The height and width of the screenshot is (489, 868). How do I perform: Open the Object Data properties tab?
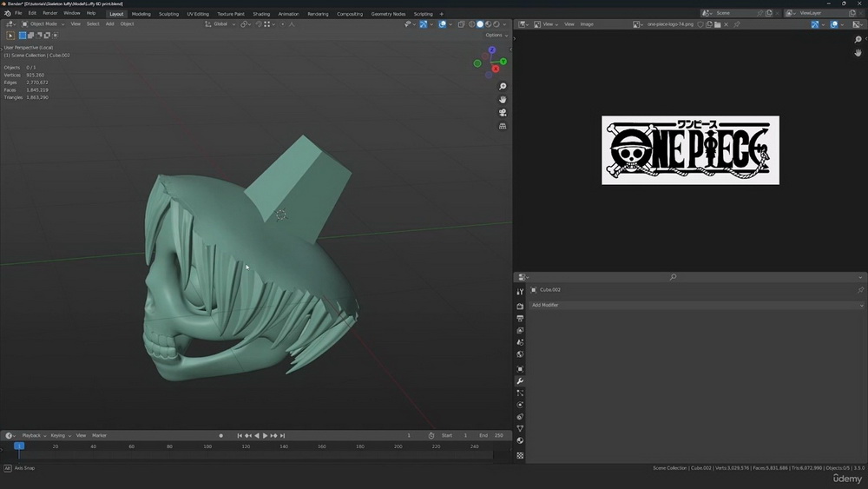tap(520, 429)
